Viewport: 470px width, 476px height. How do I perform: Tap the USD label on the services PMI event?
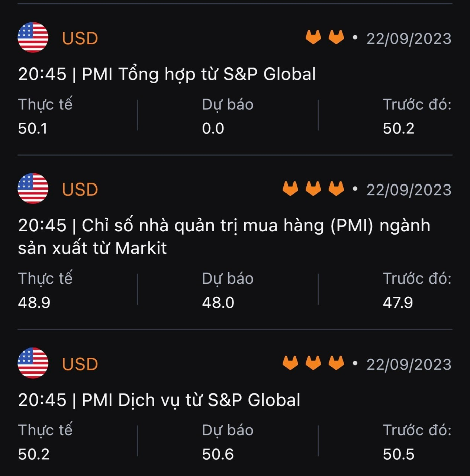point(80,364)
